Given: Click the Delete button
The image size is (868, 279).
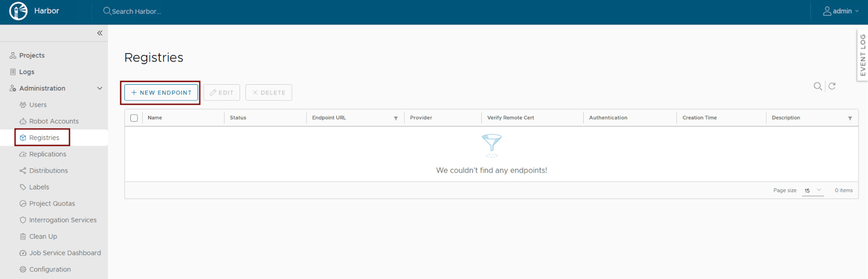Looking at the screenshot, I should tap(269, 93).
